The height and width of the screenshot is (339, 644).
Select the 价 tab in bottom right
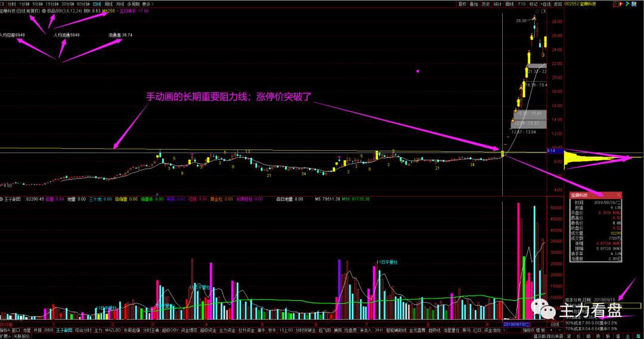coord(578,336)
